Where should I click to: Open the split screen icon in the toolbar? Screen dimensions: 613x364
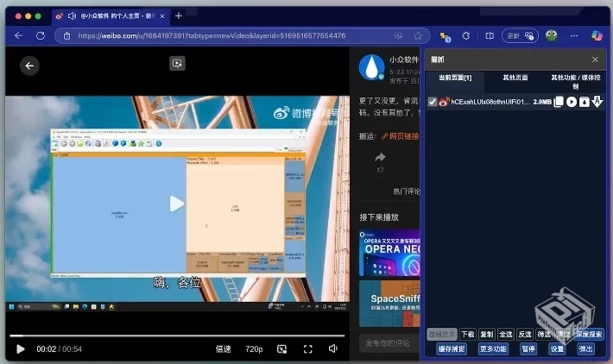[490, 36]
